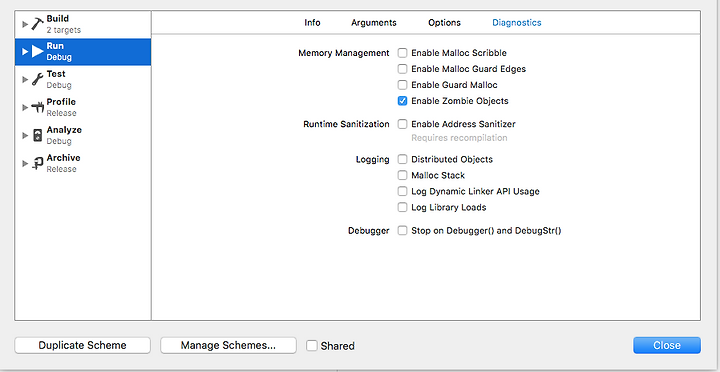Check the Malloc Stack logging option

click(x=402, y=175)
